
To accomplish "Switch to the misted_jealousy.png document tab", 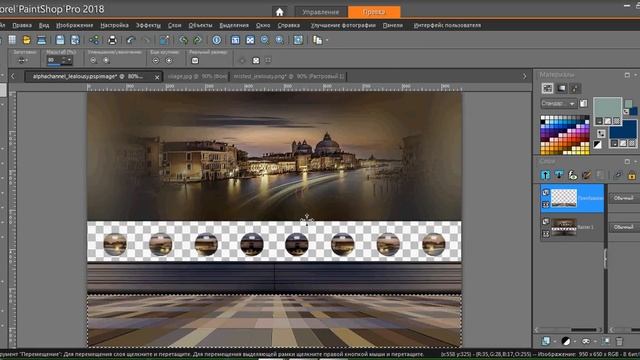I will tap(289, 76).
